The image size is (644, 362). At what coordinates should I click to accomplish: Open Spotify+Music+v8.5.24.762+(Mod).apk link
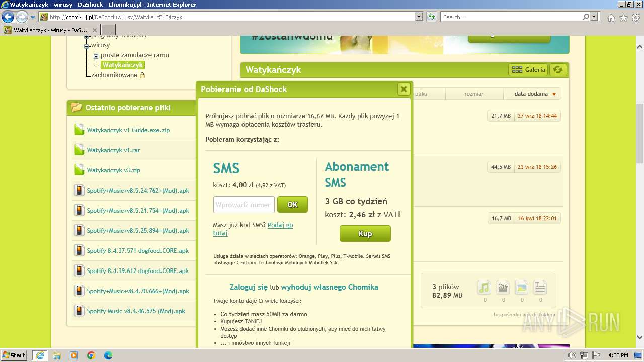[x=138, y=191]
